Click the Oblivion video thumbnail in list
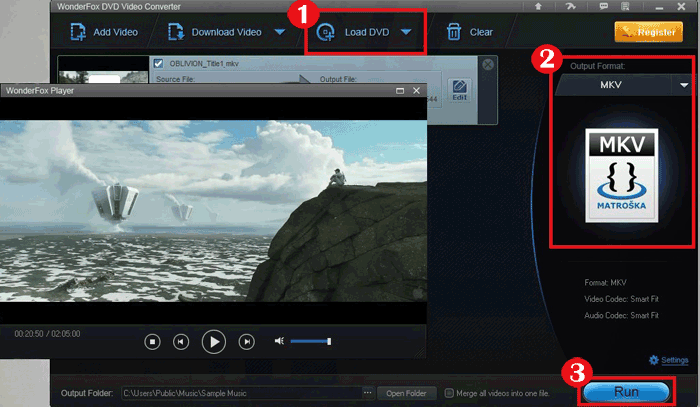Image resolution: width=700 pixels, height=407 pixels. (103, 70)
